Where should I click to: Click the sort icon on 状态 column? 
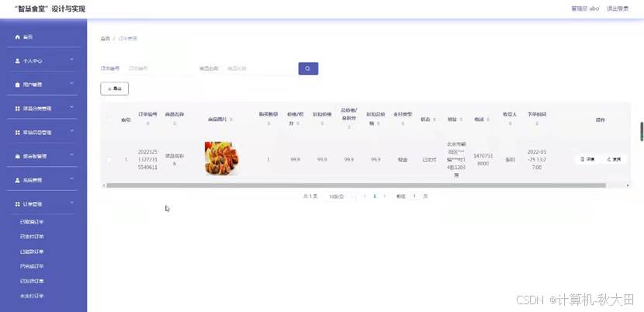coord(434,120)
